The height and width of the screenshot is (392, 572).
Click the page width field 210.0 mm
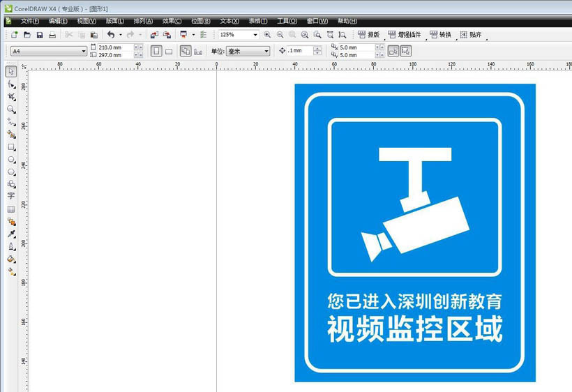(x=115, y=47)
